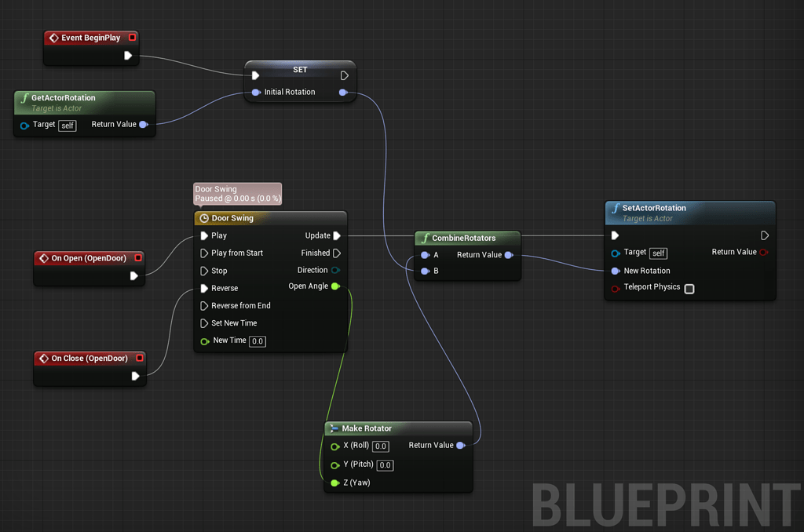Click CombineRotators Return Value output pin

click(x=509, y=255)
